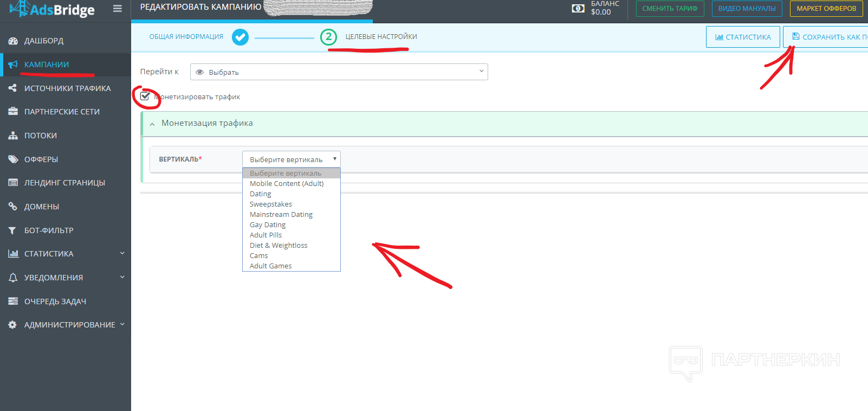The width and height of the screenshot is (868, 411).
Task: Click the step 2 circle icon
Action: (x=328, y=37)
